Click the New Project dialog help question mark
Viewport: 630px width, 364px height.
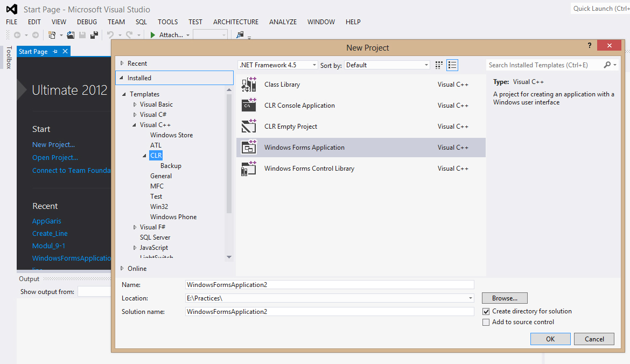pyautogui.click(x=590, y=45)
